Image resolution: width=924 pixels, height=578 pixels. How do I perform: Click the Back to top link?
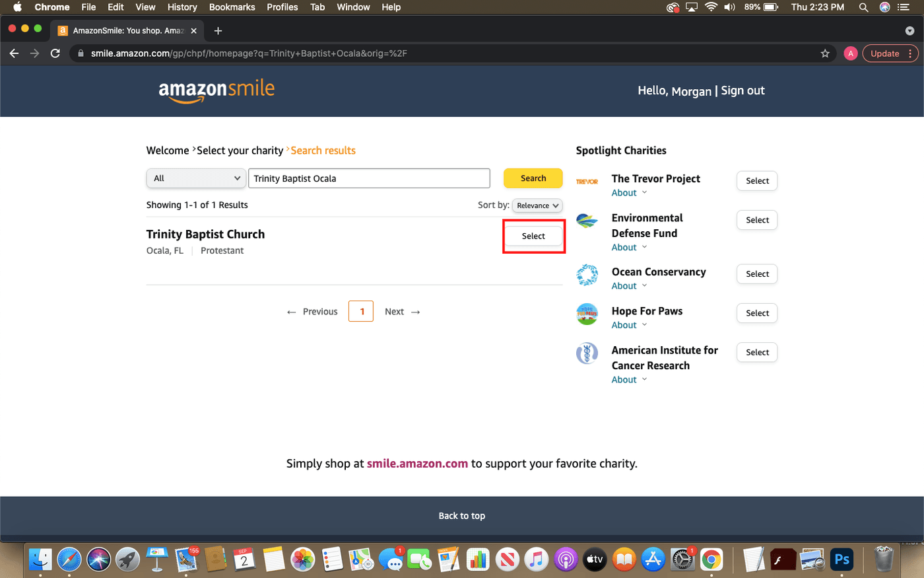tap(462, 516)
